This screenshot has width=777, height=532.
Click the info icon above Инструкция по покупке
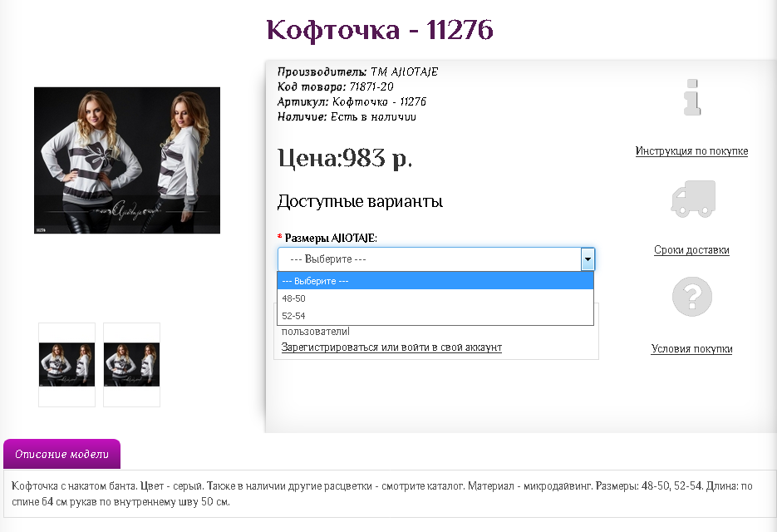(691, 98)
